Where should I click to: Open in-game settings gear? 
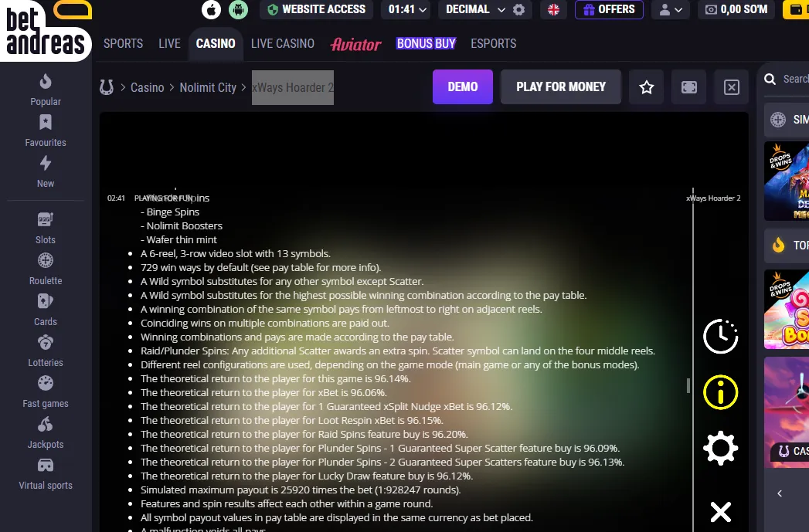720,448
